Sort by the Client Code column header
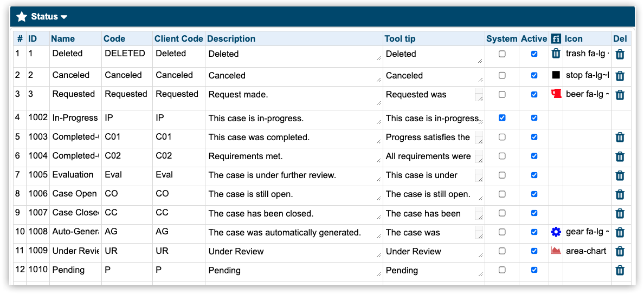 [x=178, y=38]
